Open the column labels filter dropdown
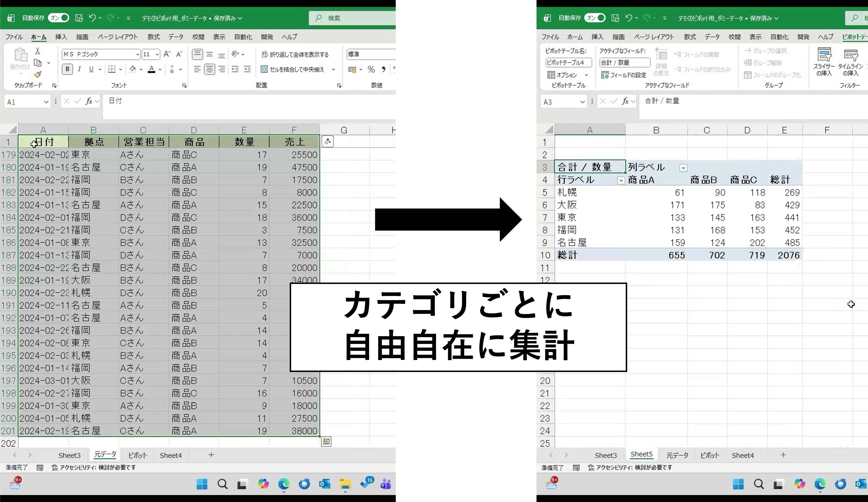868x502 pixels. click(x=683, y=168)
